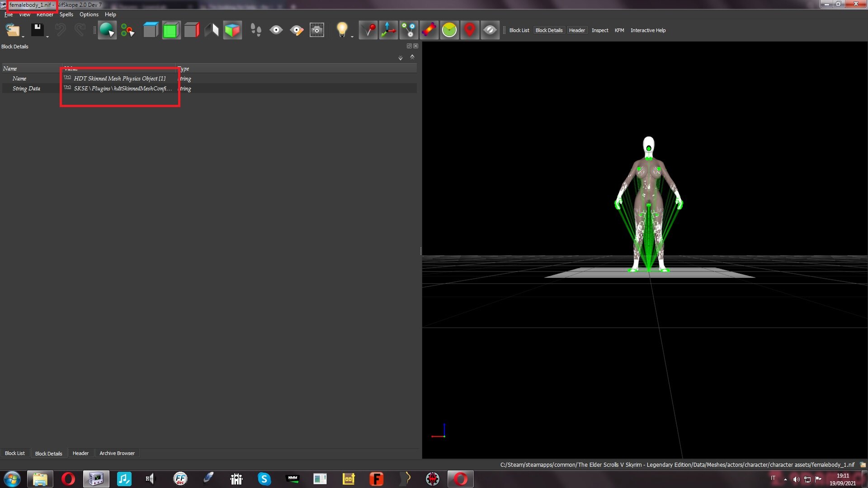This screenshot has width=868, height=488.
Task: Open the Windows Start button
Action: coord(12,479)
